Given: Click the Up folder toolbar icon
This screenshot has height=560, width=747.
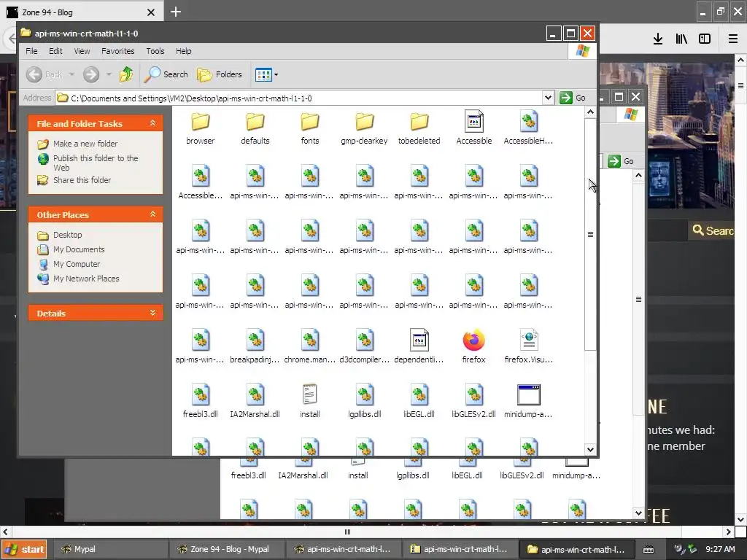Looking at the screenshot, I should [126, 74].
